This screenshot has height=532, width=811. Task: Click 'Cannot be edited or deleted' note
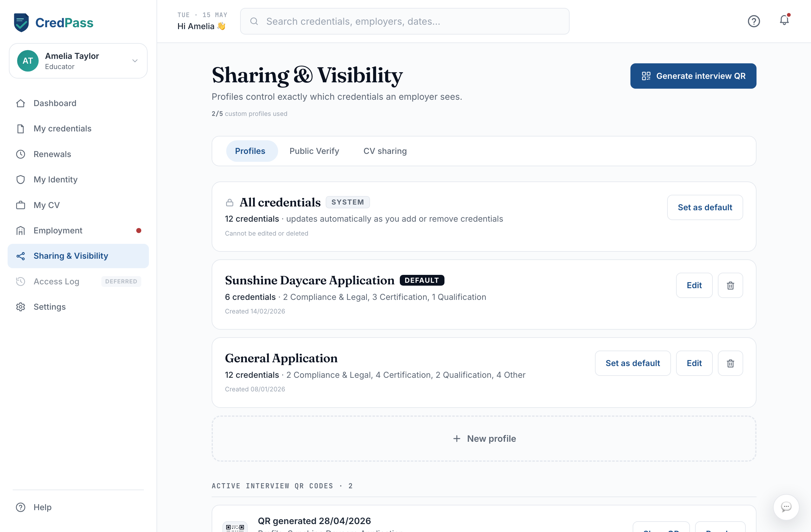266,234
